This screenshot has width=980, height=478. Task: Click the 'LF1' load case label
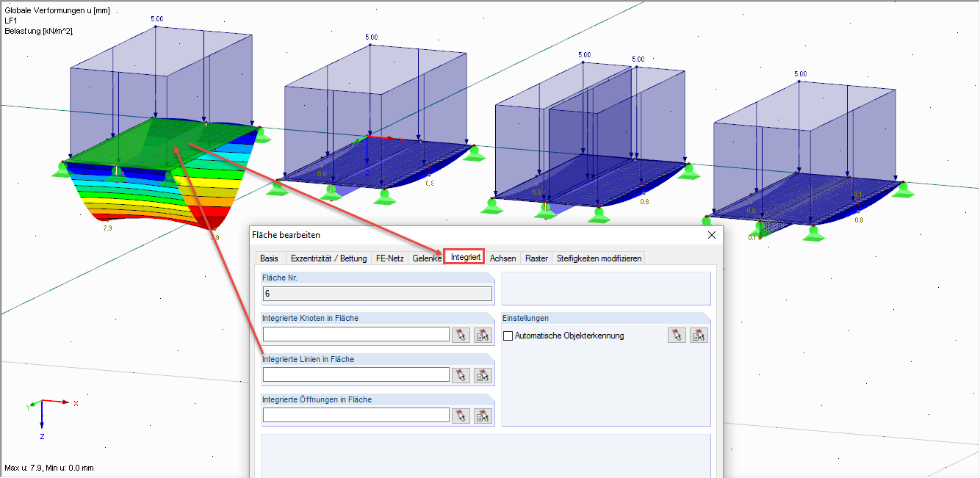click(x=11, y=21)
